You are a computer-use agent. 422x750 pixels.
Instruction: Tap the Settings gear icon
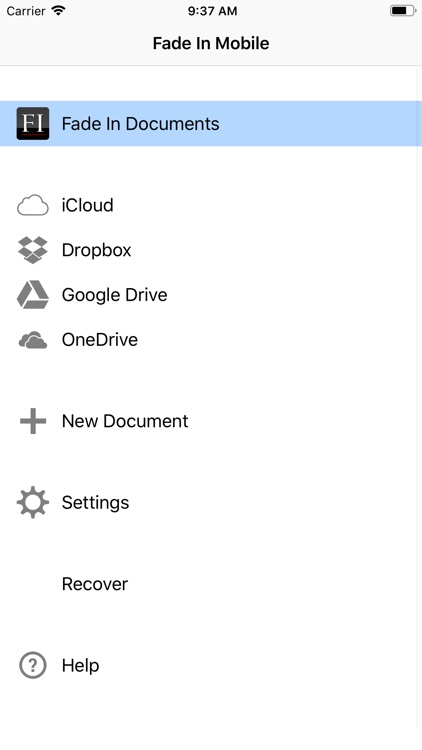coord(33,502)
